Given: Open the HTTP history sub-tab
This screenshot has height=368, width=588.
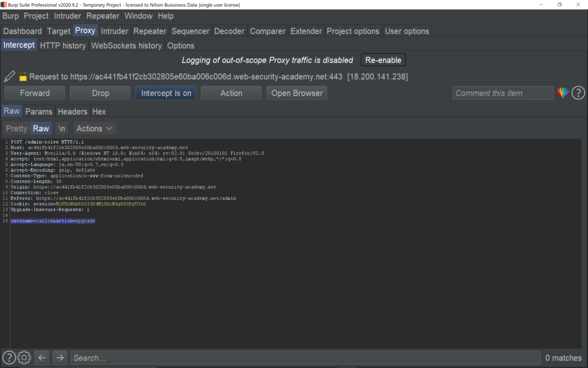Looking at the screenshot, I should click(x=63, y=46).
